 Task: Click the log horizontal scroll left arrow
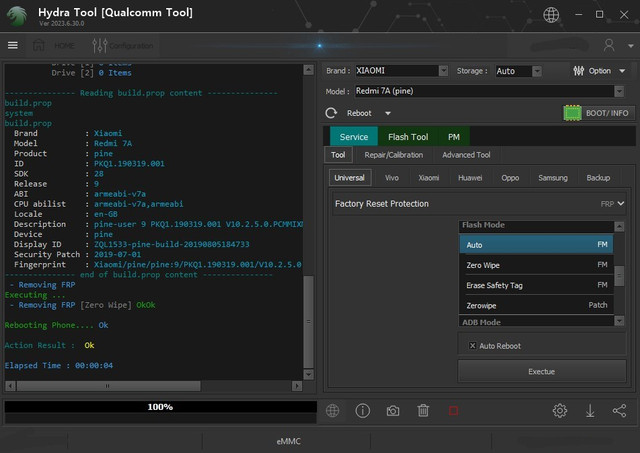[11, 386]
